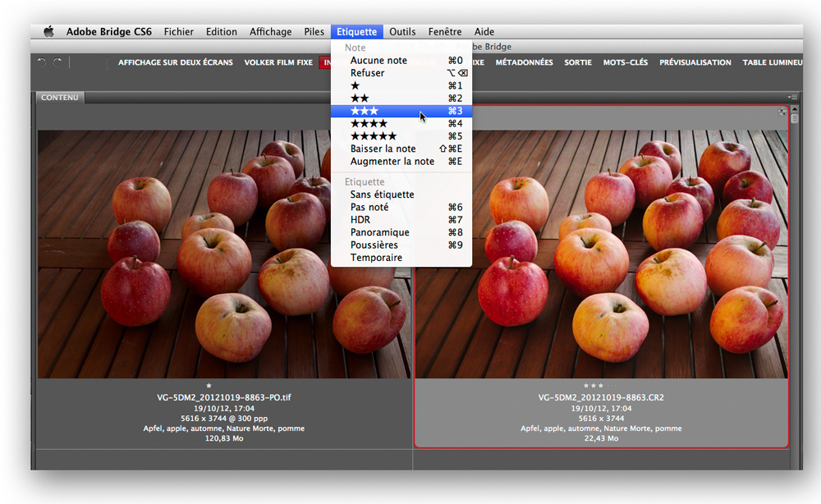
Task: Click the 120,83 Mo file size text
Action: [224, 438]
